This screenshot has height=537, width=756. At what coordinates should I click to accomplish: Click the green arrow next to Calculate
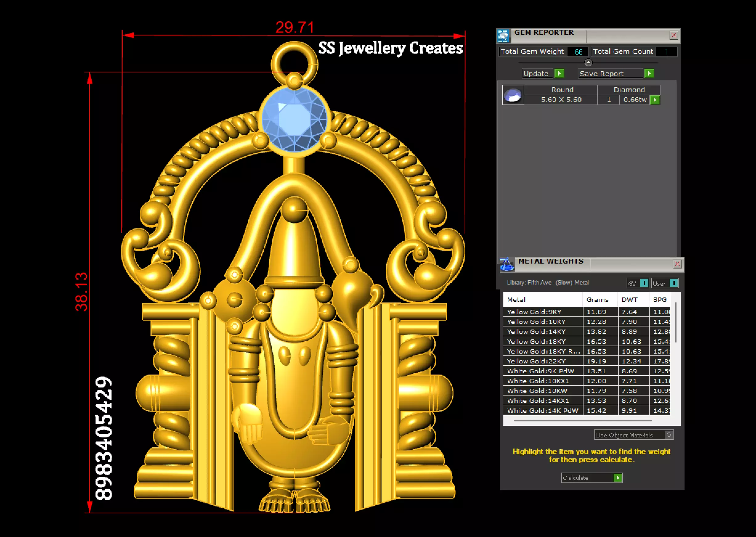[x=618, y=478]
